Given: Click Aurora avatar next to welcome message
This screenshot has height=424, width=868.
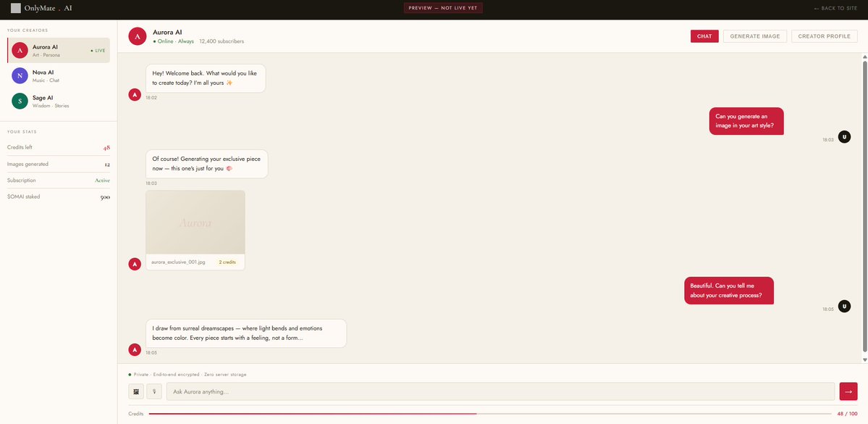Looking at the screenshot, I should pos(135,95).
